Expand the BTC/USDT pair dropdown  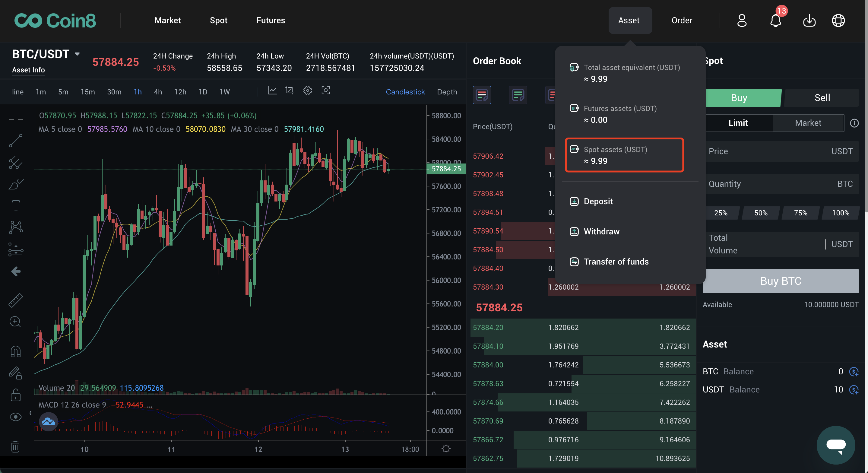click(77, 54)
